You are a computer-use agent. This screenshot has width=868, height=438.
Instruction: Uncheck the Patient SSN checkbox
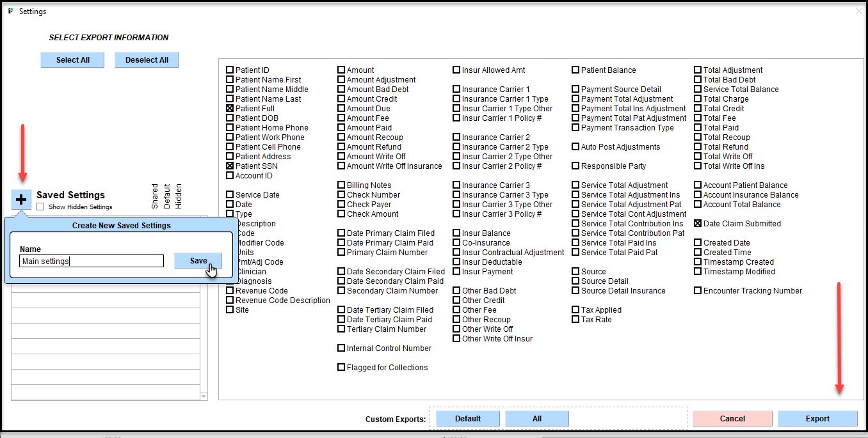pyautogui.click(x=230, y=166)
